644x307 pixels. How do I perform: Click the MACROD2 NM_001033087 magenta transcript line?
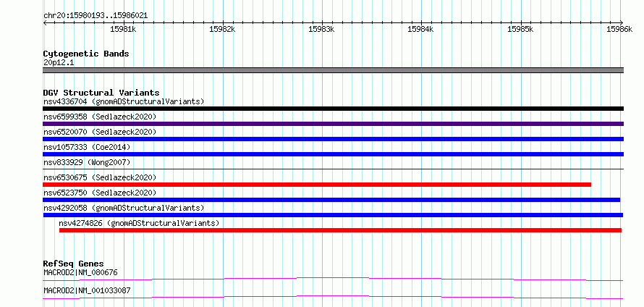[333, 297]
